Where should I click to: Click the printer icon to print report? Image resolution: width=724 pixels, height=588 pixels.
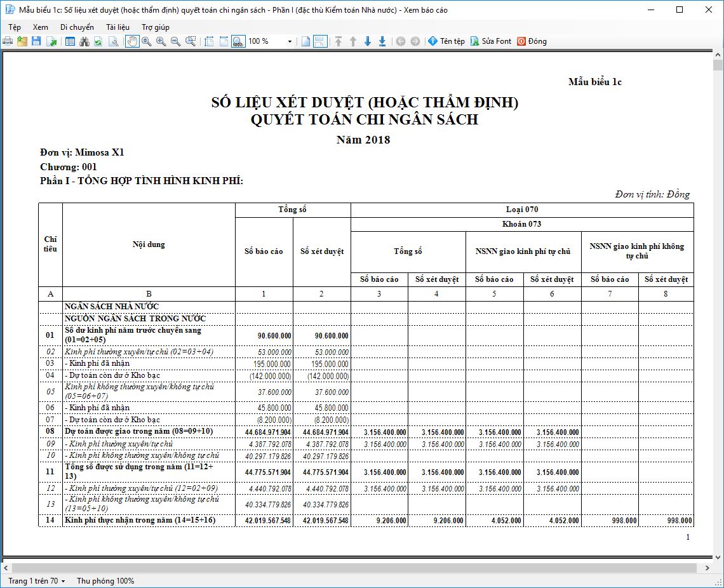coord(8,41)
